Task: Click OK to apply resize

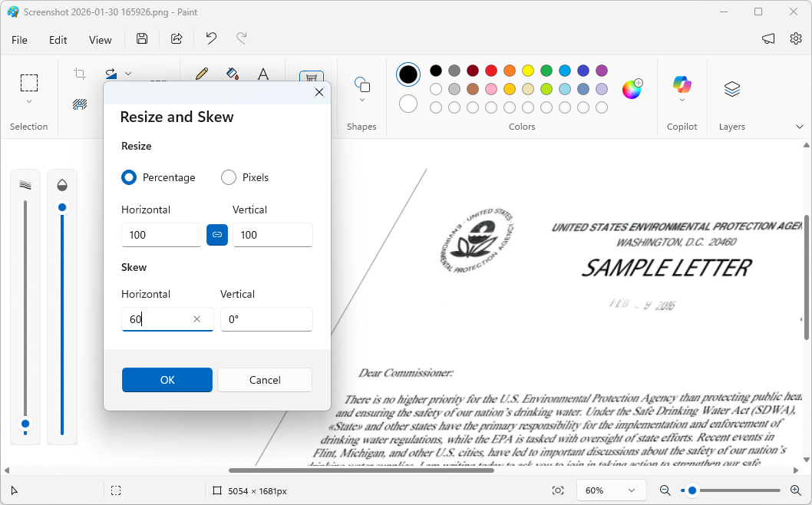Action: click(x=167, y=379)
